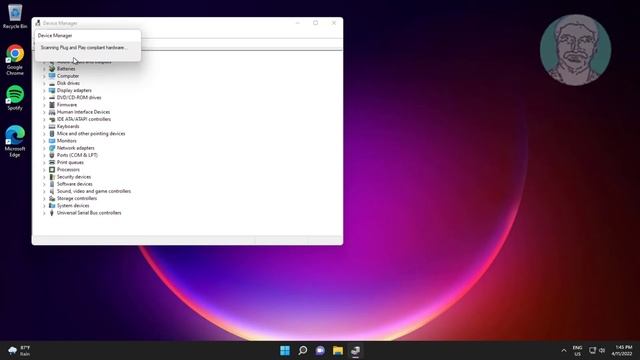The width and height of the screenshot is (640, 360).
Task: Select the "Mice and other pointing devices" label
Action: pyautogui.click(x=91, y=133)
